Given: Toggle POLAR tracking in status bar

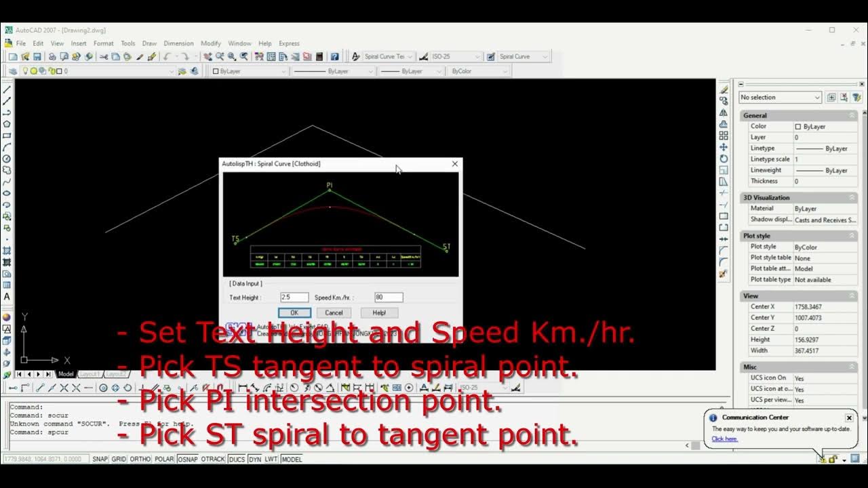Looking at the screenshot, I should pos(164,459).
